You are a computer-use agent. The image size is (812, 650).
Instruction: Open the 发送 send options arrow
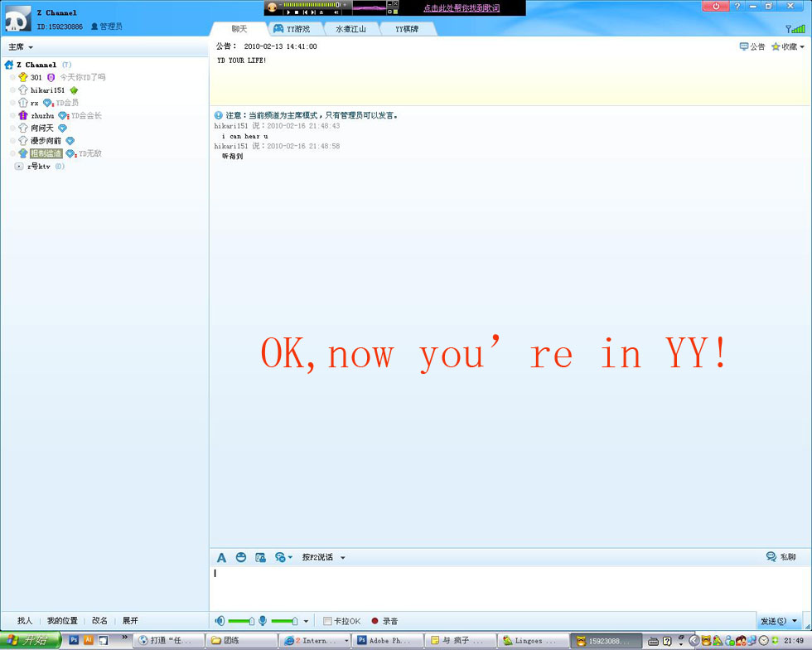(795, 620)
